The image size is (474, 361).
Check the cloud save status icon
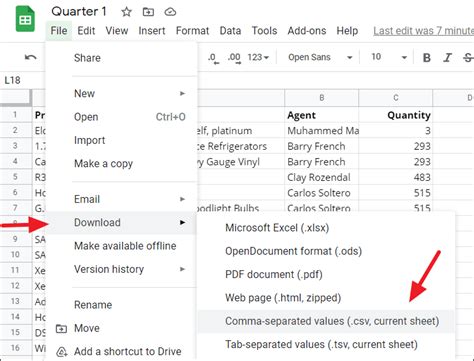170,12
